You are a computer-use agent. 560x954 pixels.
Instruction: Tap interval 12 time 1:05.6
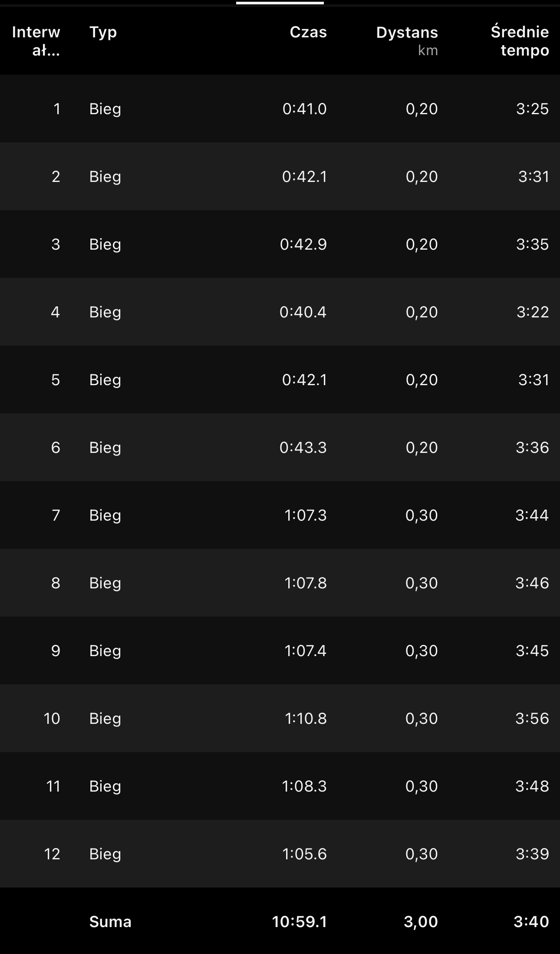[x=304, y=854]
